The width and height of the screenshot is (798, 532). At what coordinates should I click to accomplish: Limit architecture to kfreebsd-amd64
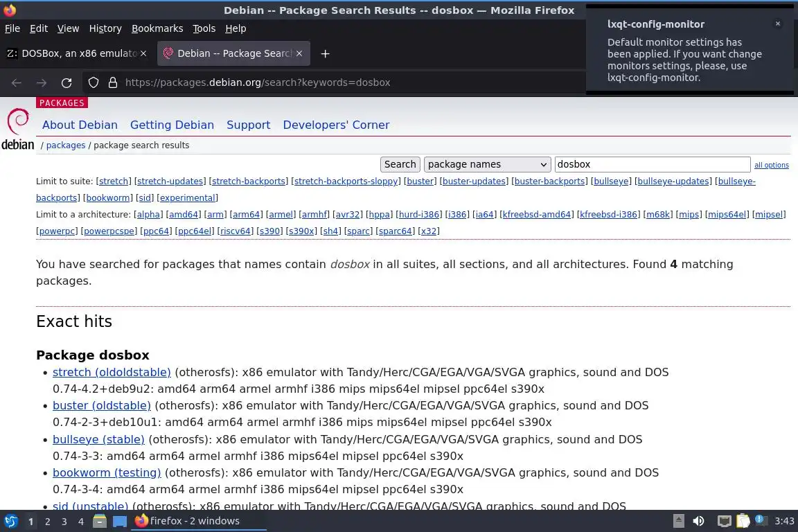[x=537, y=215]
